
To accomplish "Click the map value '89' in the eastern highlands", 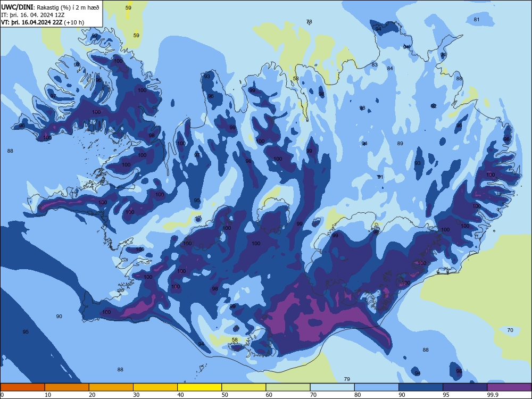I will pyautogui.click(x=401, y=144).
